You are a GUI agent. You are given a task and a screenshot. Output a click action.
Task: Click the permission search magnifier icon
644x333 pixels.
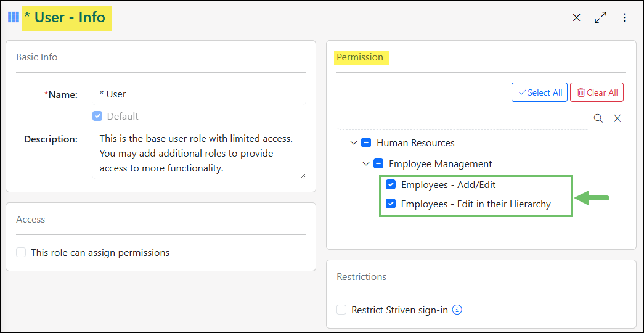598,118
